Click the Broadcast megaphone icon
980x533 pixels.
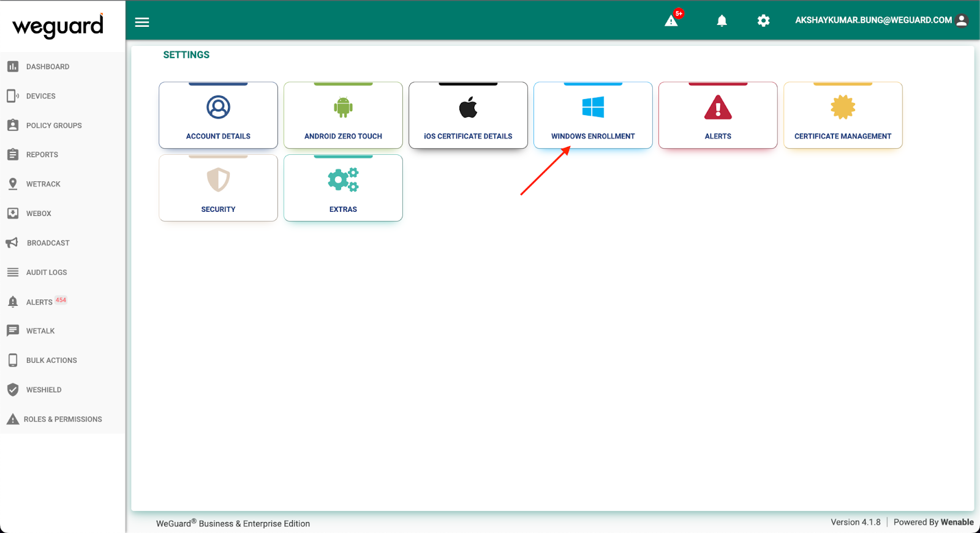click(x=12, y=242)
